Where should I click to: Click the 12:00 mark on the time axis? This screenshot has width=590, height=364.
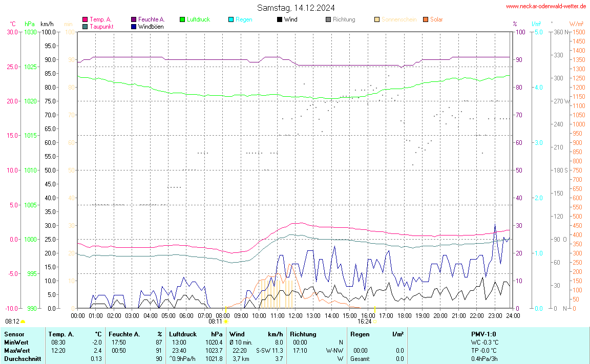(296, 314)
